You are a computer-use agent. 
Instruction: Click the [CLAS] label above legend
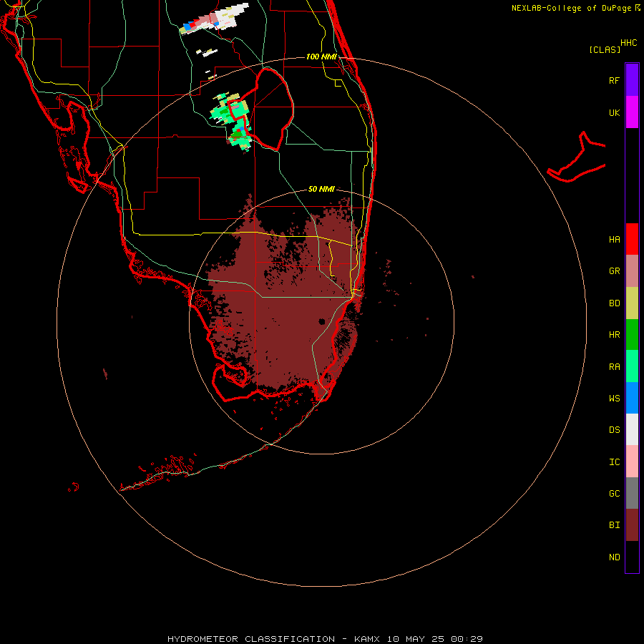pos(605,49)
